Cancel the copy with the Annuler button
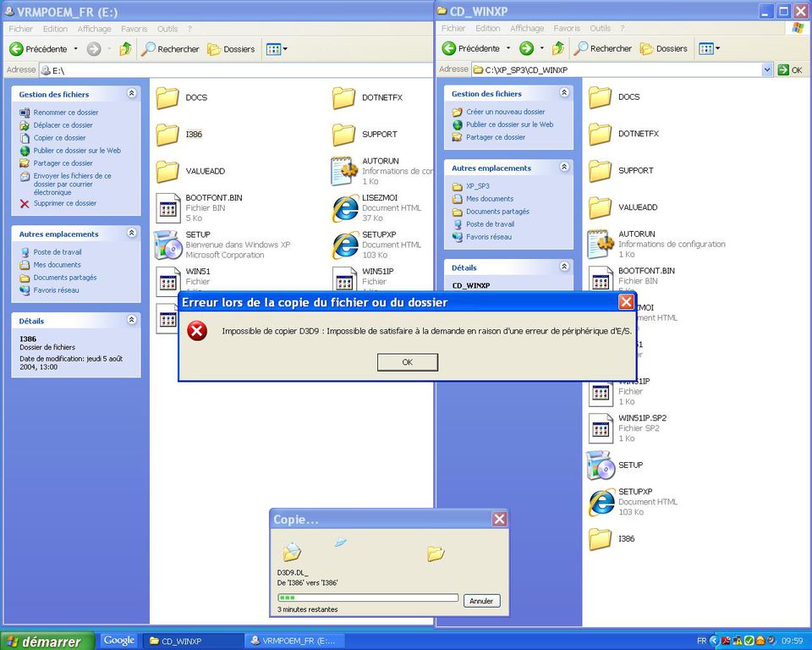 click(481, 601)
